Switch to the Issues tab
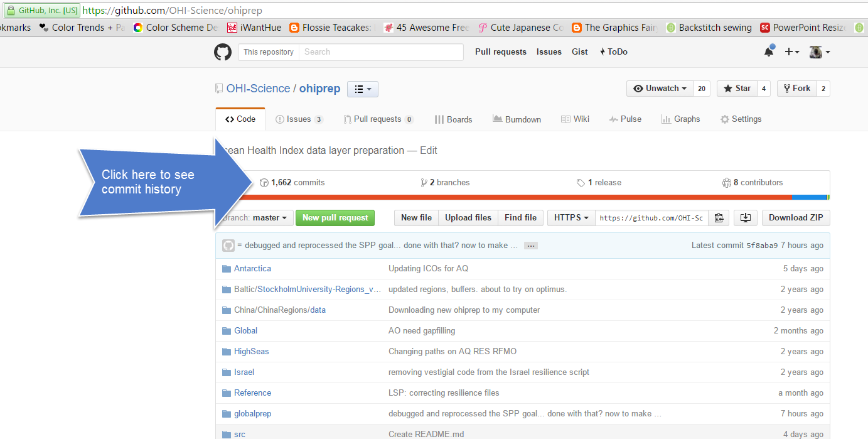The height and width of the screenshot is (439, 868). tap(299, 119)
